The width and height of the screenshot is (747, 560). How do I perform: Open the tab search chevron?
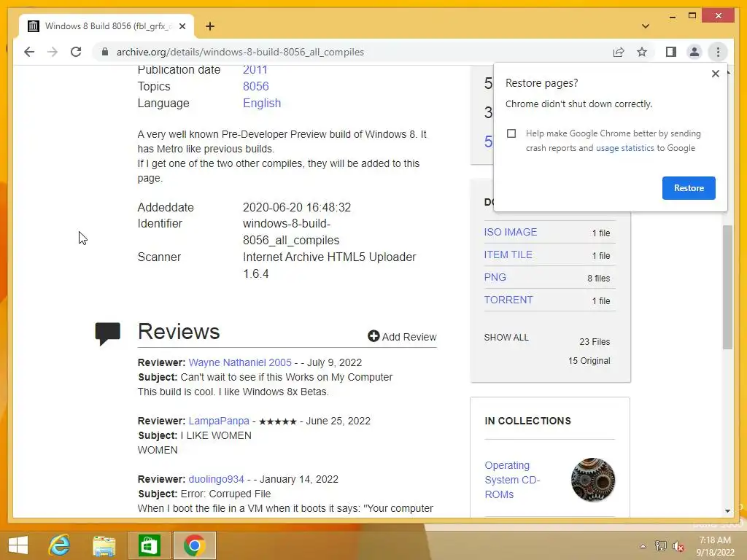click(x=645, y=26)
